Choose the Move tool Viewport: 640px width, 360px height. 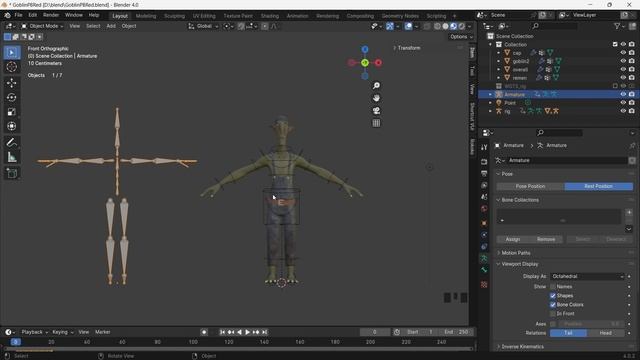(x=12, y=83)
